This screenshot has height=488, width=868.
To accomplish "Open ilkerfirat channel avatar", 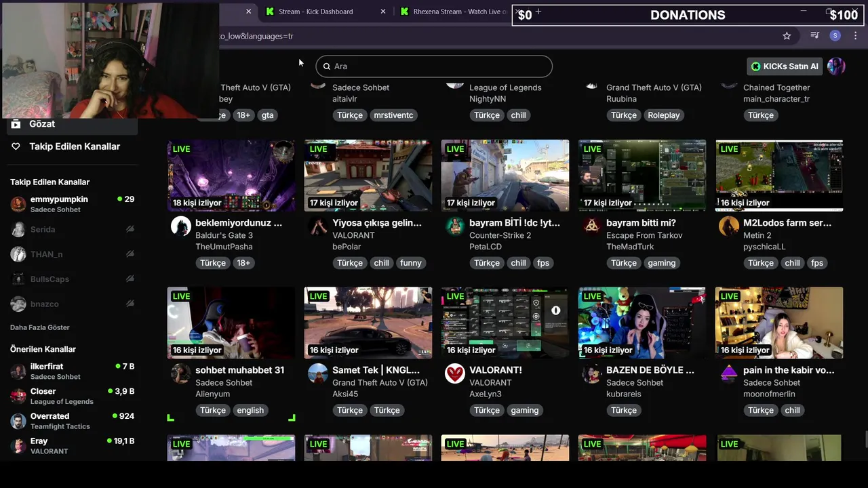I will (x=18, y=371).
